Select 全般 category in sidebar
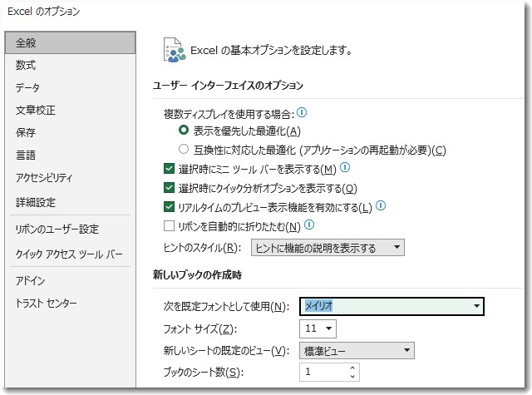This screenshot has height=395, width=532. 70,42
